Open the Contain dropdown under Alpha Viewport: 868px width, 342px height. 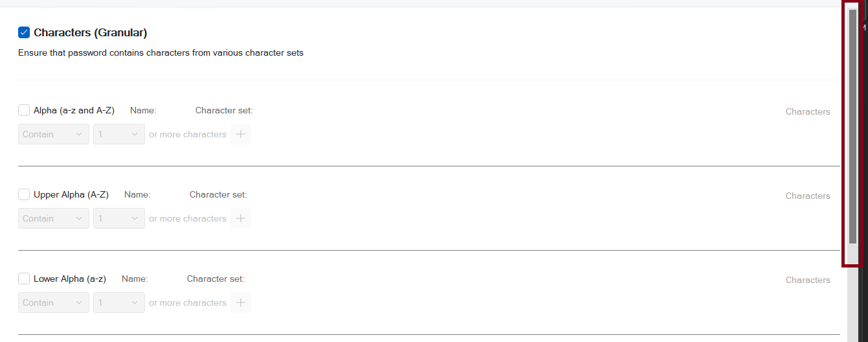(x=54, y=134)
